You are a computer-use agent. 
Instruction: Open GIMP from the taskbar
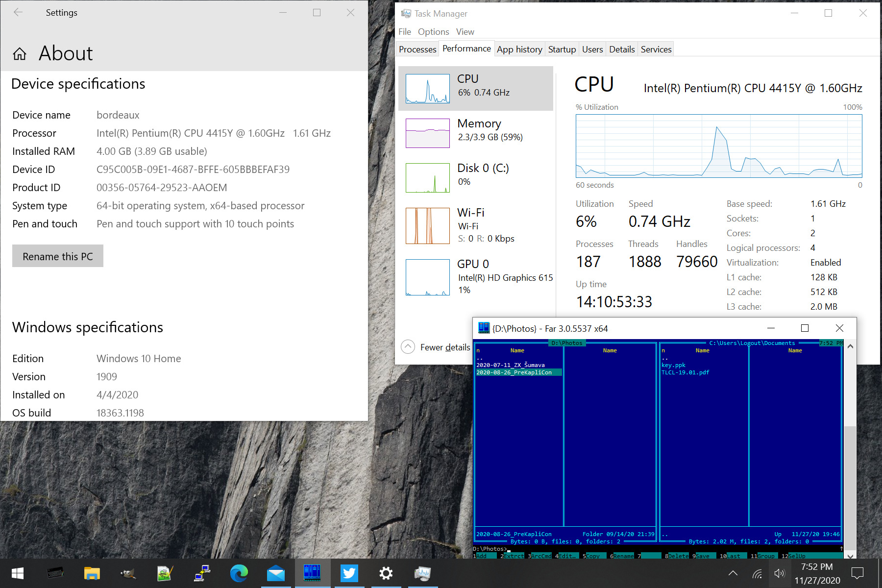128,573
